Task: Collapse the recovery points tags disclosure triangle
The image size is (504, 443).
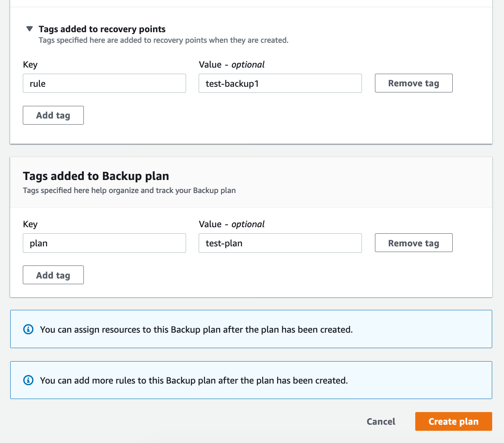Action: [x=29, y=29]
